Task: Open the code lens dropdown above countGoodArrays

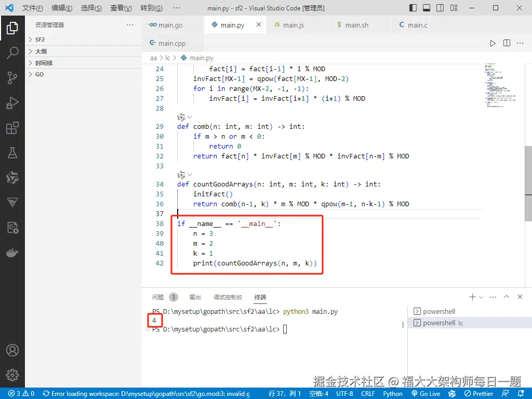Action: [x=190, y=175]
